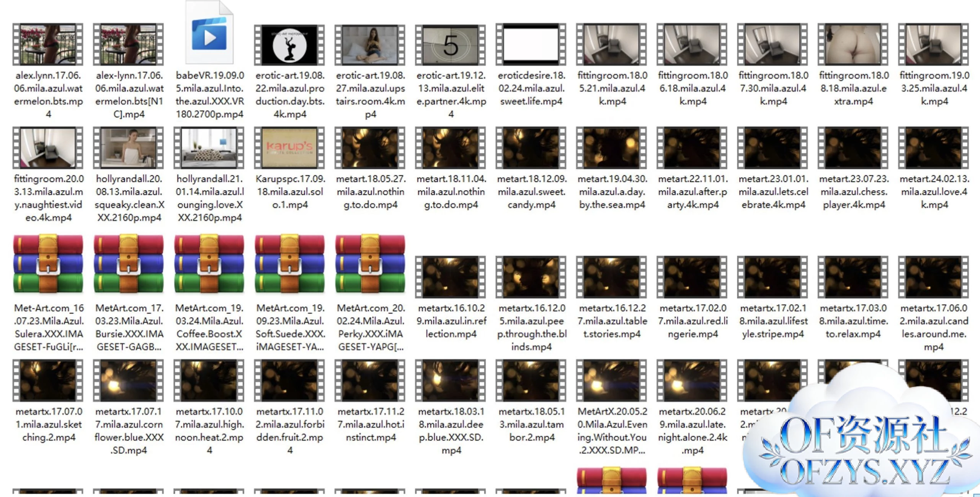Open the Karupspc solo.1 video file

pos(290,148)
